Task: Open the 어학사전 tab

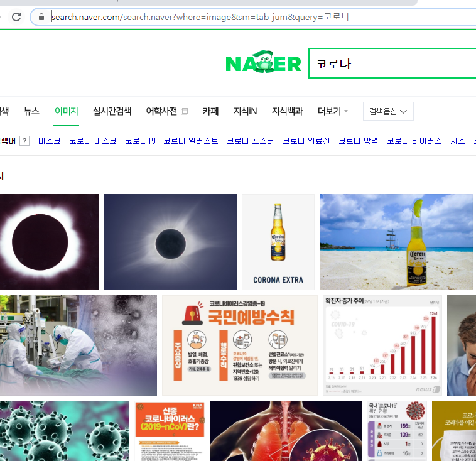Action: tap(161, 111)
